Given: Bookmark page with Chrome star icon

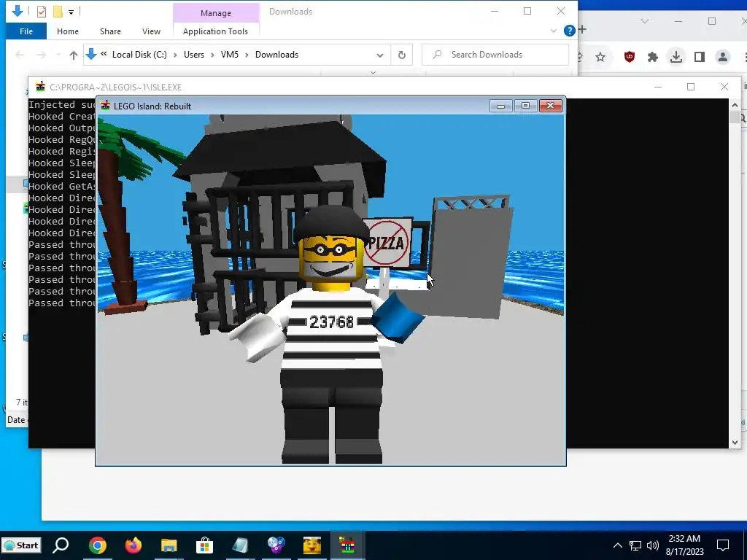Looking at the screenshot, I should (600, 57).
